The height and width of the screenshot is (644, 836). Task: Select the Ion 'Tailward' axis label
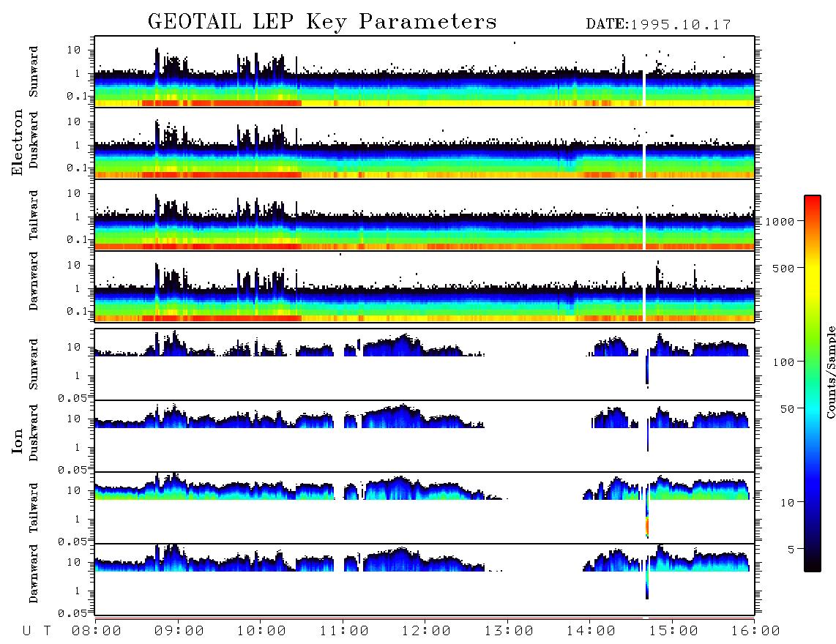coord(34,508)
